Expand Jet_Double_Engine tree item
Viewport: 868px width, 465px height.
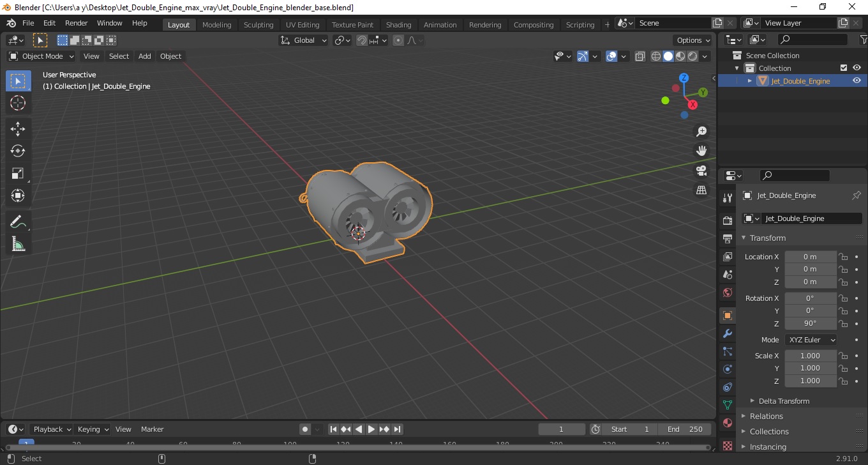click(x=750, y=80)
